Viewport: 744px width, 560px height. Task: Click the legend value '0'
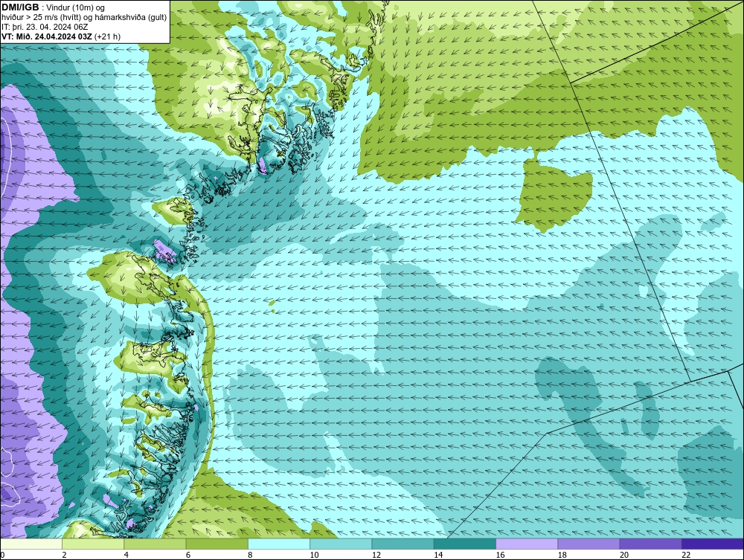click(x=2, y=555)
